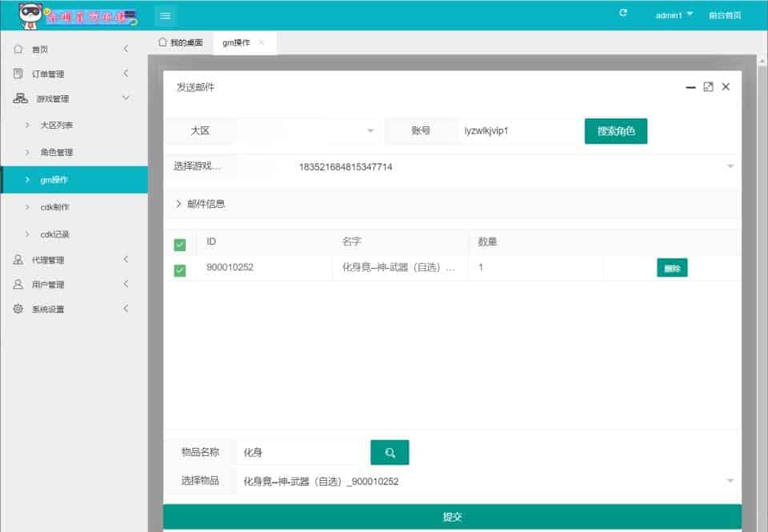The image size is (768, 532).
Task: Click the home icon on 我的桌面 tab
Action: click(162, 42)
